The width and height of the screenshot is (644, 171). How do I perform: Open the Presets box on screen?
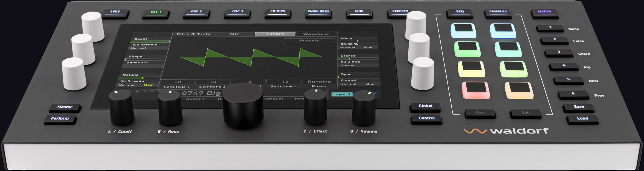[x=309, y=40]
